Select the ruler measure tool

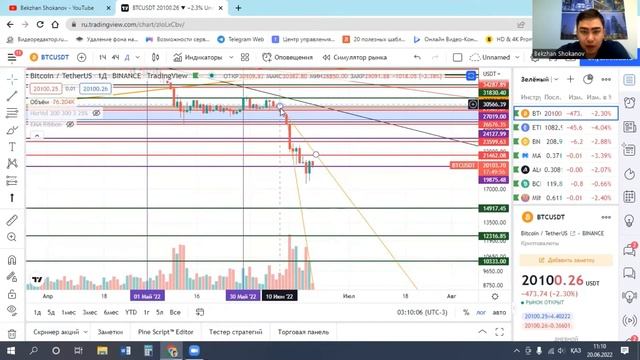click(12, 220)
